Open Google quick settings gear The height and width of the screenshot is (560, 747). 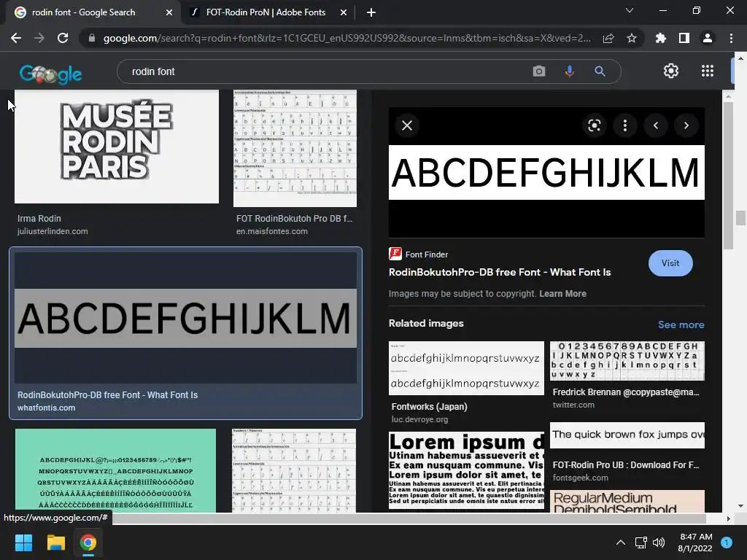point(671,71)
